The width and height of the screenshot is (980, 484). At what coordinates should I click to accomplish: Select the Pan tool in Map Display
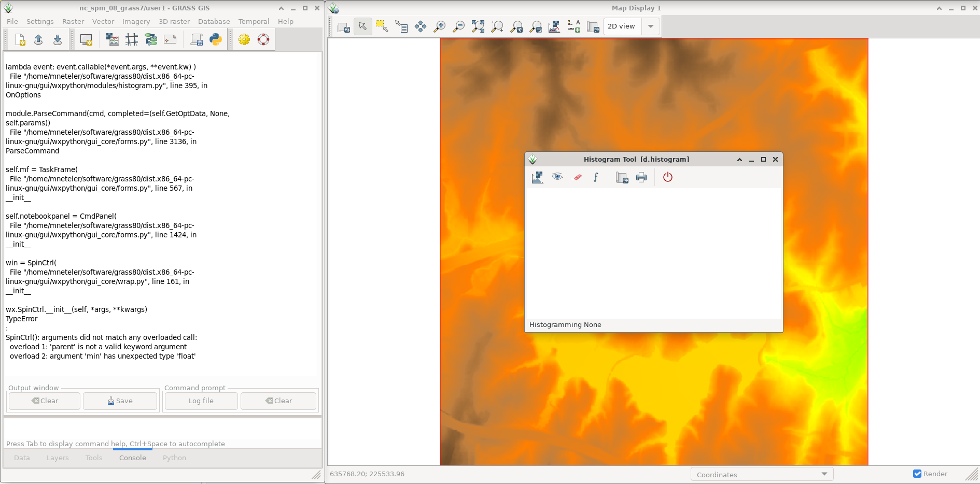tap(421, 26)
